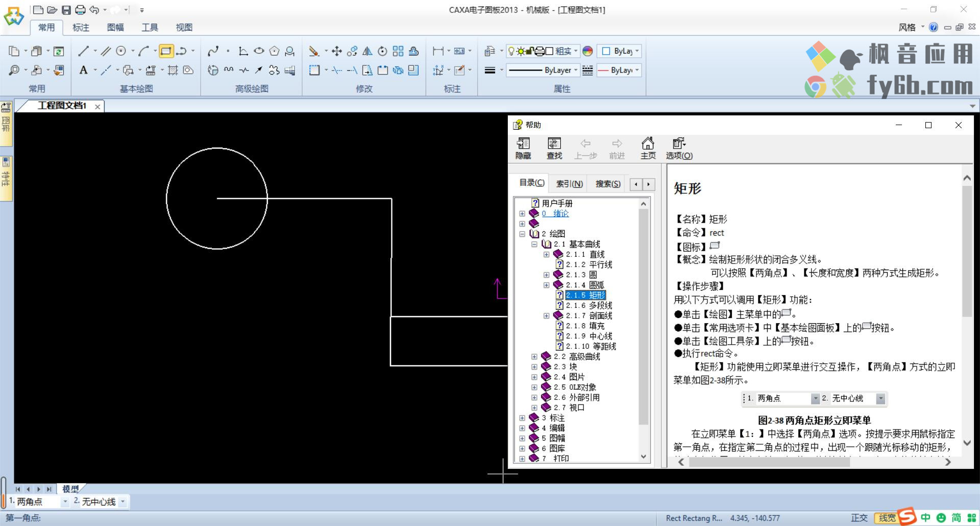Open the 0 绪论 link in help tree
The height and width of the screenshot is (526, 980).
(555, 213)
